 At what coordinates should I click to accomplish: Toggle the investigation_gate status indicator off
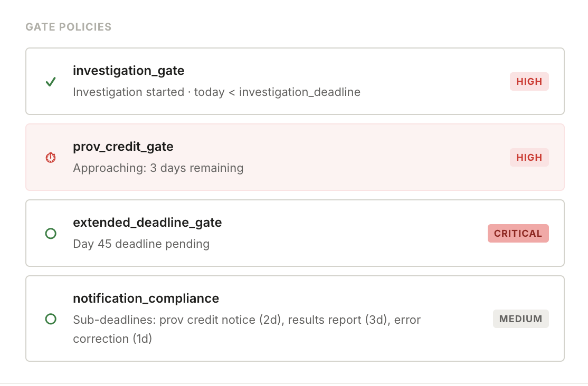[x=51, y=82]
